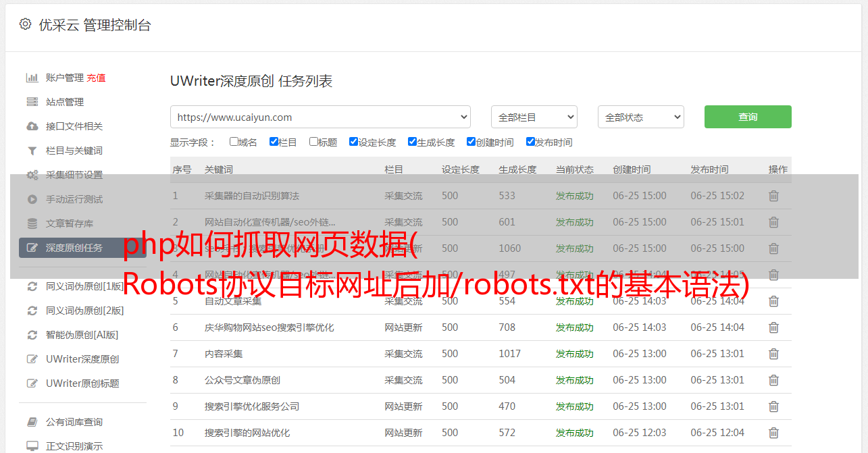
Task: Enable the 域名 display field checkbox
Action: 234,142
